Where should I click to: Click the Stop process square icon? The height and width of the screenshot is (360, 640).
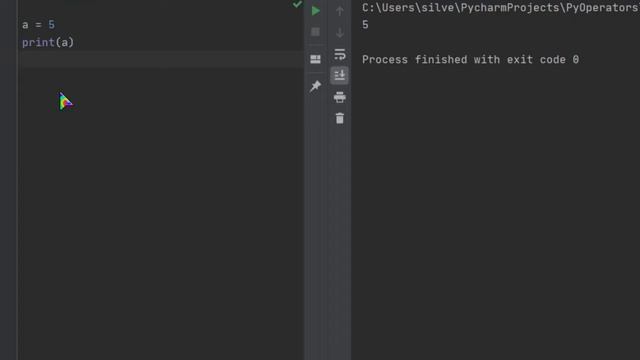click(316, 32)
